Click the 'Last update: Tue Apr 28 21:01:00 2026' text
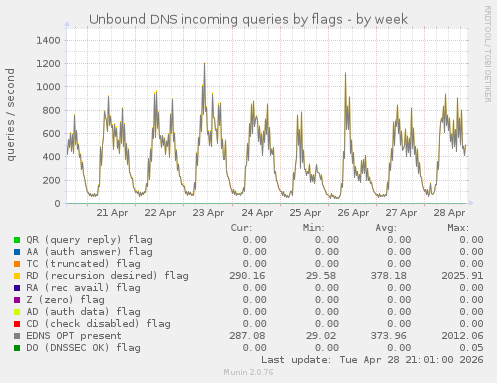 [x=372, y=360]
